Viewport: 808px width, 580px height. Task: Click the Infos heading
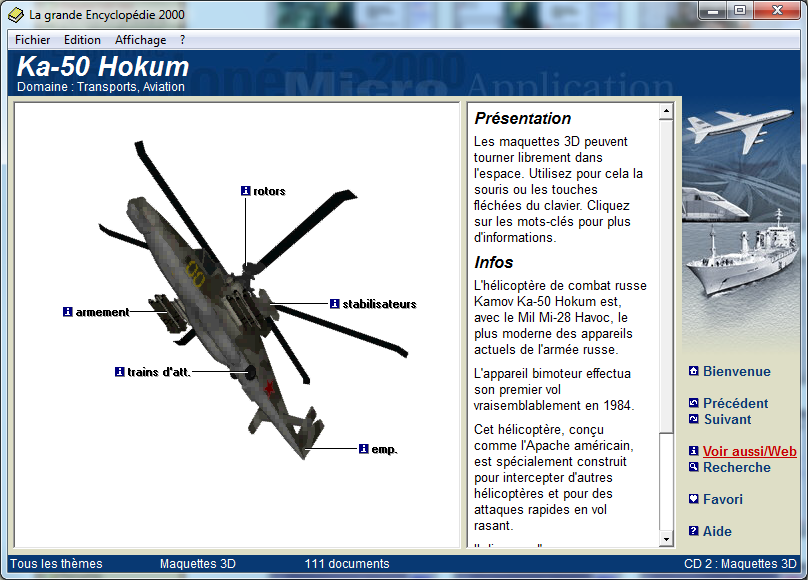pyautogui.click(x=494, y=262)
